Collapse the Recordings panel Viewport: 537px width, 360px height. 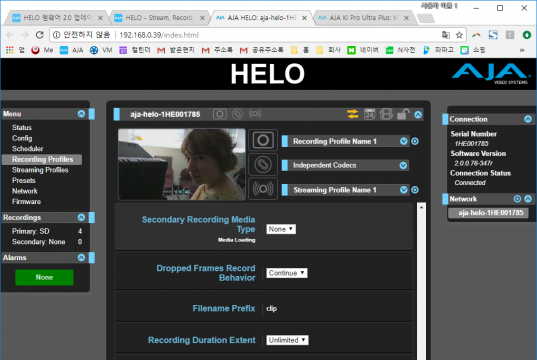81,218
